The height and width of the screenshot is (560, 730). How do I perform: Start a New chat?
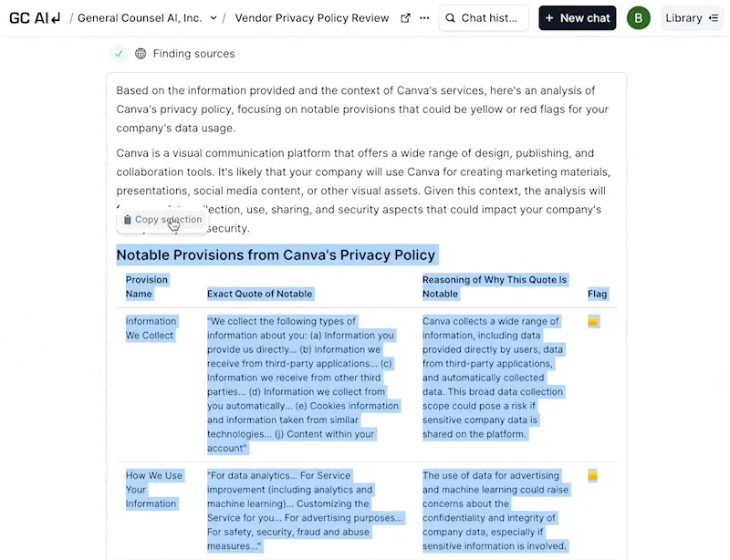[x=578, y=18]
